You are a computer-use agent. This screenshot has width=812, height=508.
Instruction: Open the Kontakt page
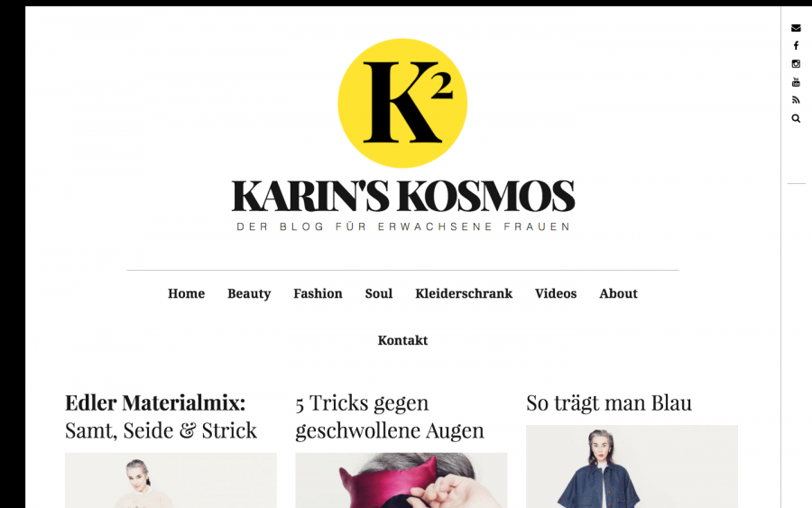[402, 340]
